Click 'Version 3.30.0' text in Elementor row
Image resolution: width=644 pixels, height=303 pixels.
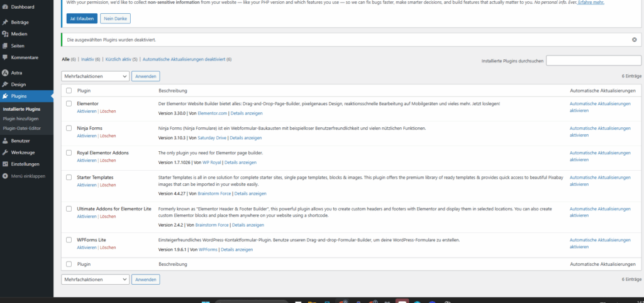pos(172,113)
